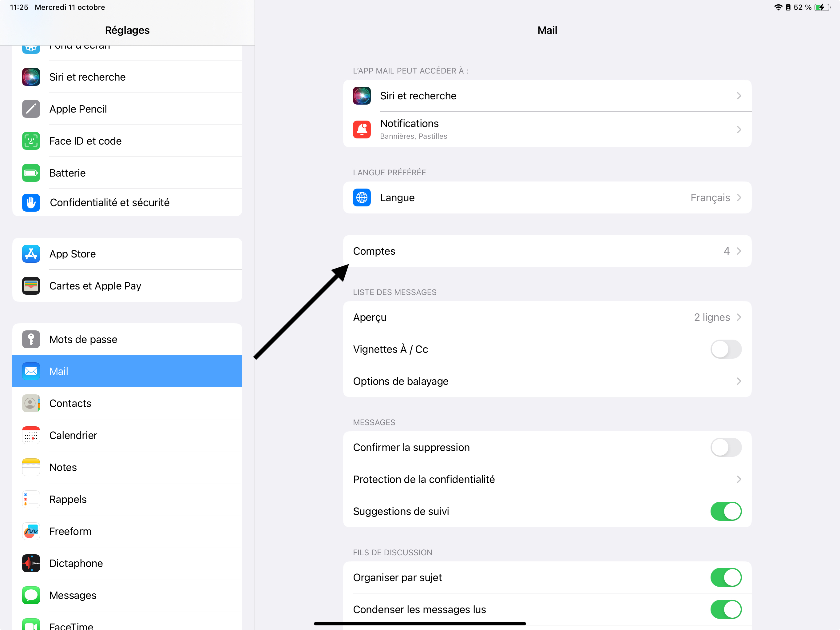
Task: Toggle Vignettes À / Cc switch
Action: pos(726,349)
